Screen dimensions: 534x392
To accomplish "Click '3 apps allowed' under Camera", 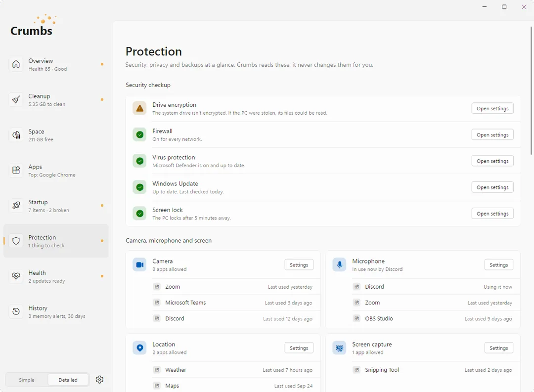I will click(x=170, y=269).
